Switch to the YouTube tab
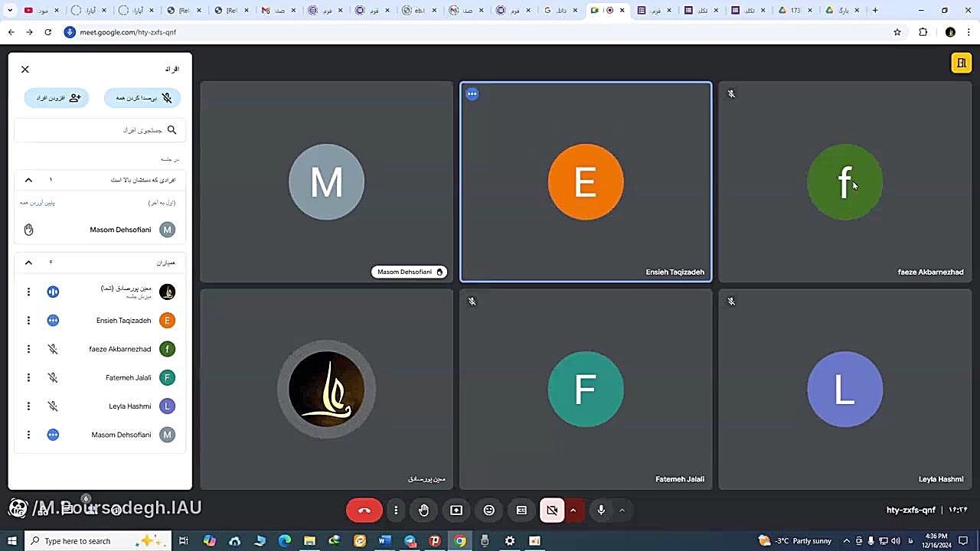980x551 pixels. (x=40, y=11)
